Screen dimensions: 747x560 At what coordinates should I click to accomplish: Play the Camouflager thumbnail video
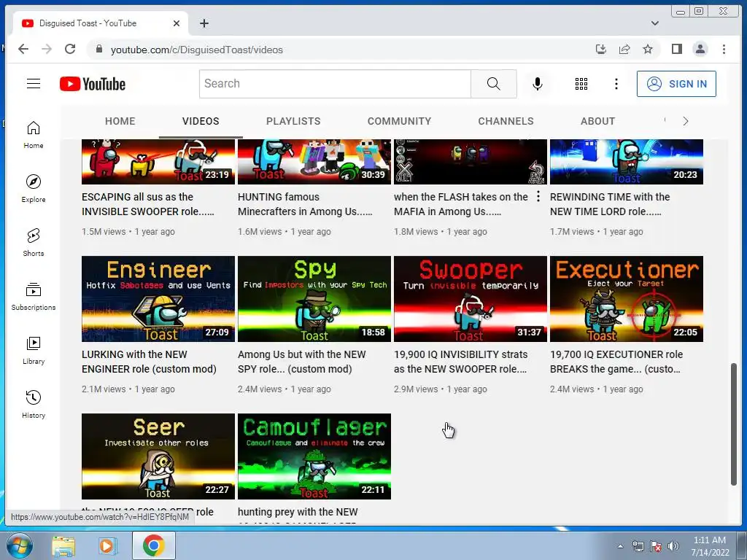coord(314,456)
